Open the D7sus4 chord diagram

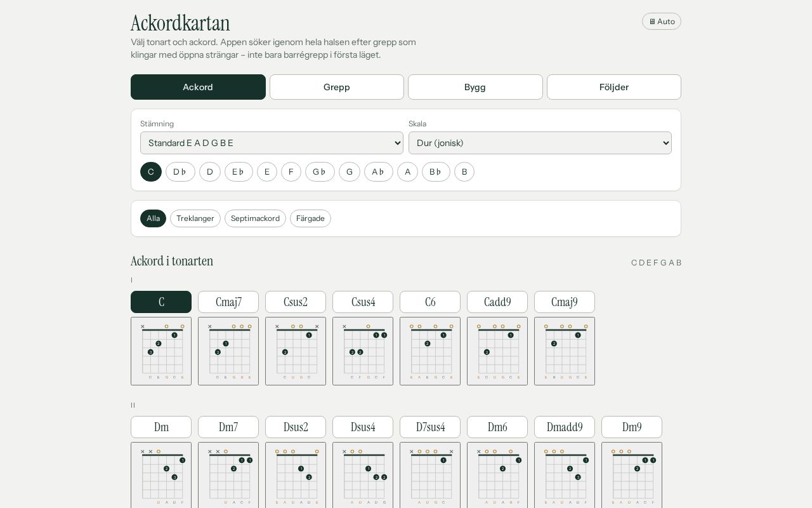tap(430, 475)
